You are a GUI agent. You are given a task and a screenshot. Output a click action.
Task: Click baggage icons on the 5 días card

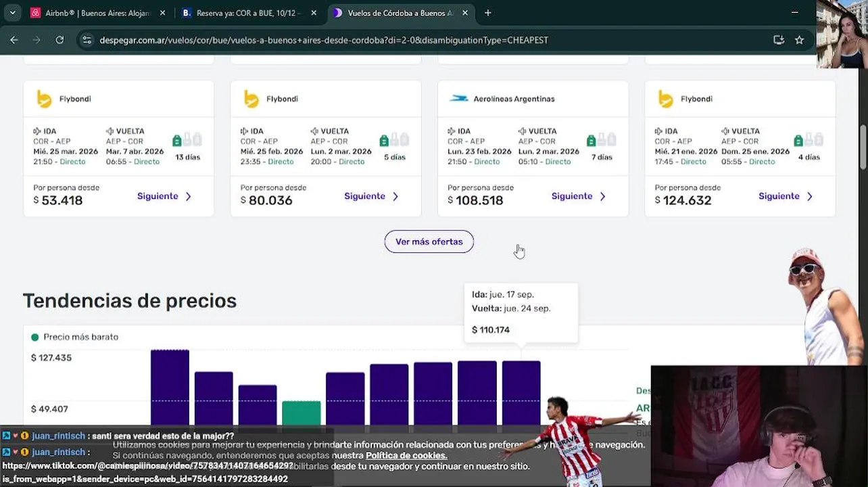(395, 140)
